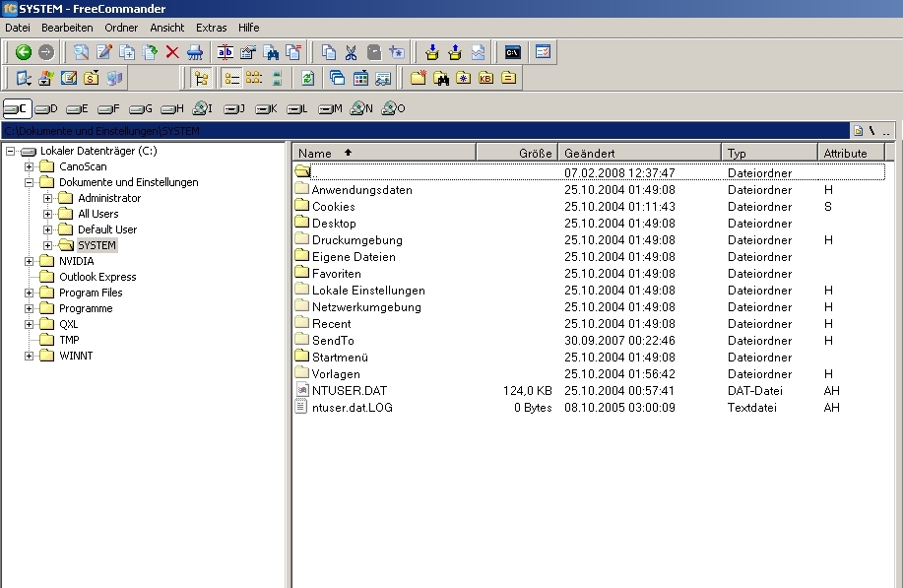Select drive E button

click(78, 108)
